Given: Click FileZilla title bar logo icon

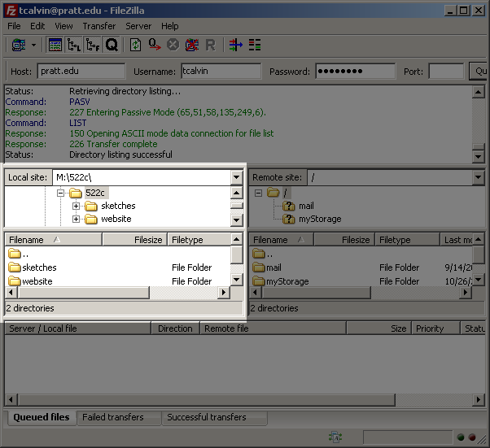Looking at the screenshot, I should (11, 11).
